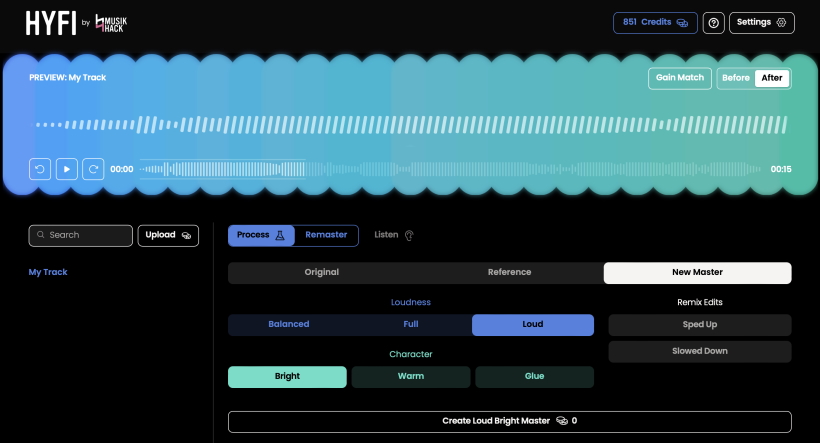
Task: Upload a new track
Action: coord(168,235)
